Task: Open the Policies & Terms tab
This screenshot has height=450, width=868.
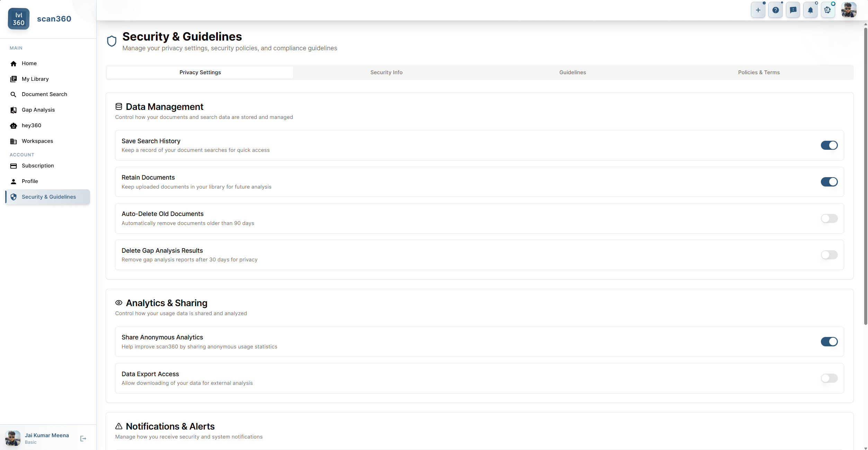Action: point(759,72)
